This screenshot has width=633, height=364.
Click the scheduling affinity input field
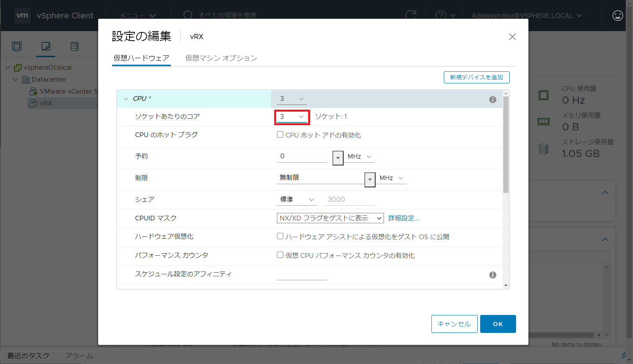pos(302,274)
